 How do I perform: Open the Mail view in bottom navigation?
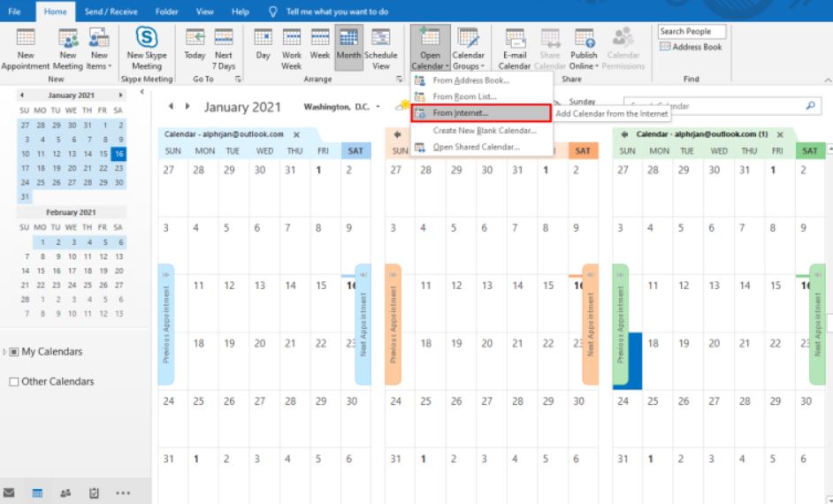point(10,493)
